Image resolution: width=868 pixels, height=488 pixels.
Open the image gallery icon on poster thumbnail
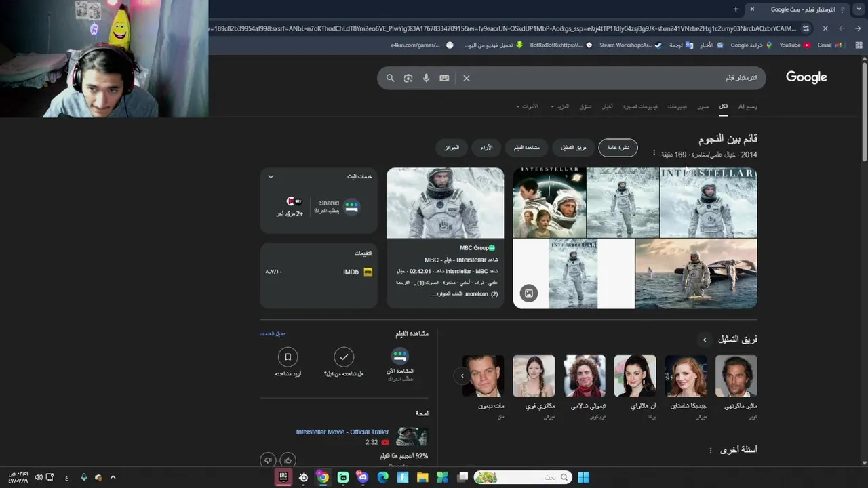pos(529,293)
